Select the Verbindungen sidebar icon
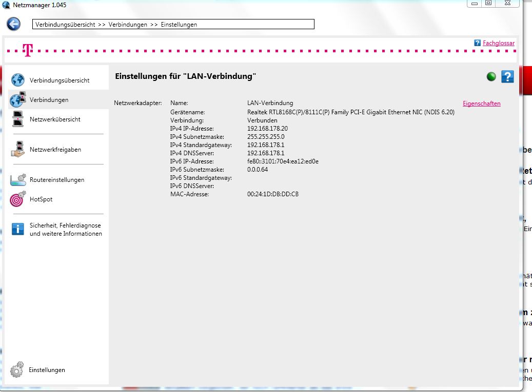 [17, 99]
